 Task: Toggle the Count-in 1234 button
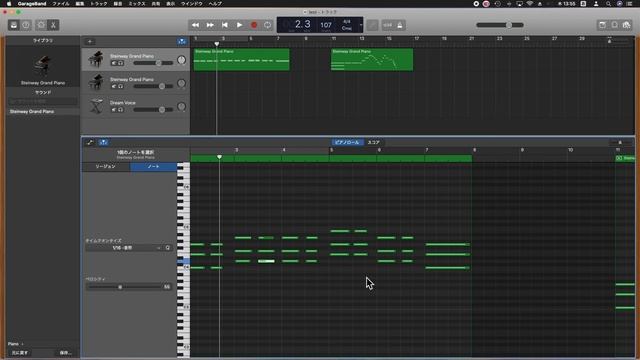387,25
